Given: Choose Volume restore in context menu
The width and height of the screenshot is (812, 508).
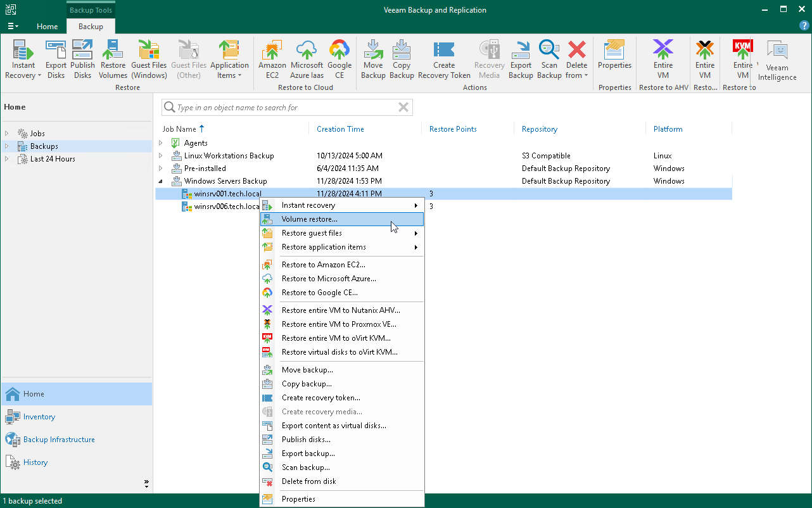Looking at the screenshot, I should coord(309,219).
